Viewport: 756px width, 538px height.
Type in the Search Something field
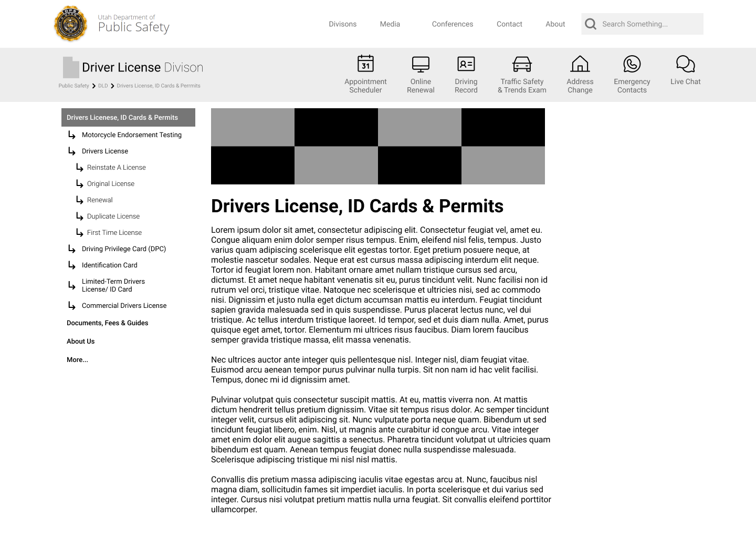(649, 24)
